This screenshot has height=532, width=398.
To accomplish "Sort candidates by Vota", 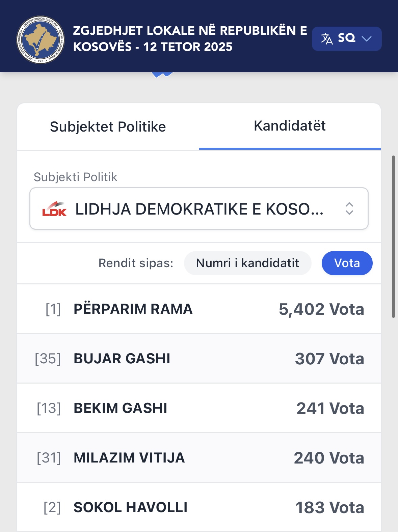I will click(347, 263).
